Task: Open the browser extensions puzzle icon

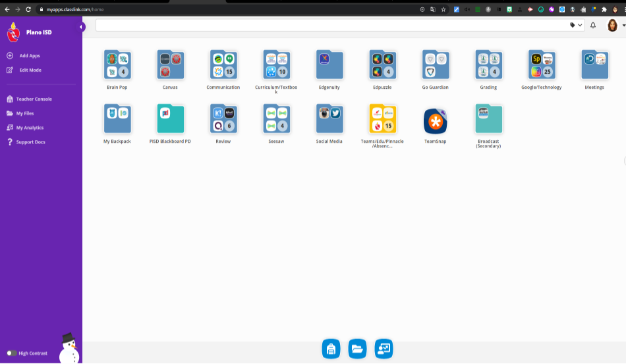Action: coord(604,10)
